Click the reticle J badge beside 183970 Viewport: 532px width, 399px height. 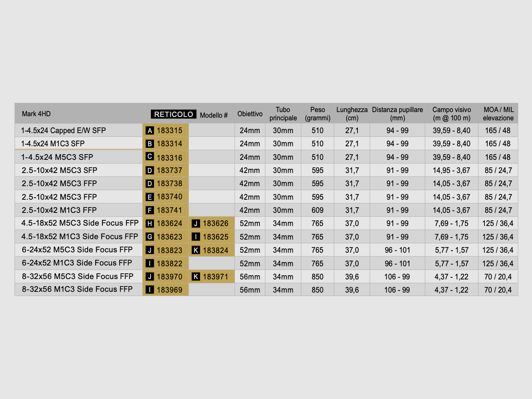click(150, 277)
